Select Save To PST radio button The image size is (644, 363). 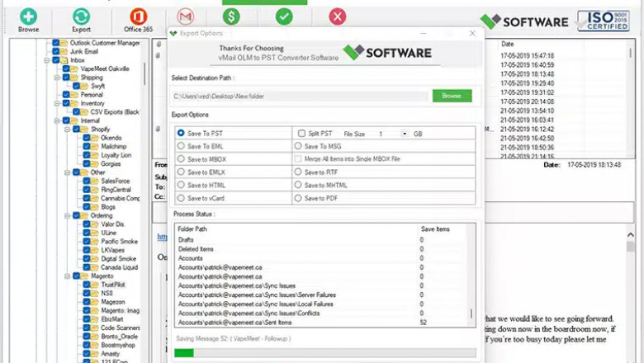point(181,133)
